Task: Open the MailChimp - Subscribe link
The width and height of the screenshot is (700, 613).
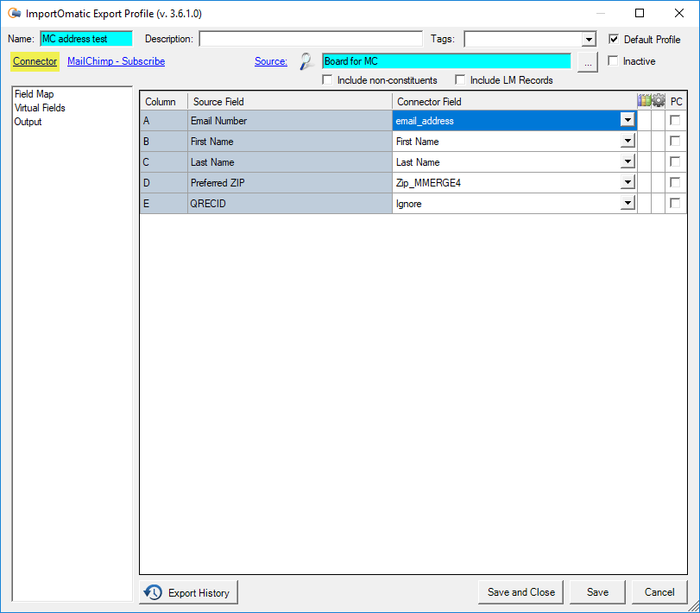Action: click(x=116, y=61)
